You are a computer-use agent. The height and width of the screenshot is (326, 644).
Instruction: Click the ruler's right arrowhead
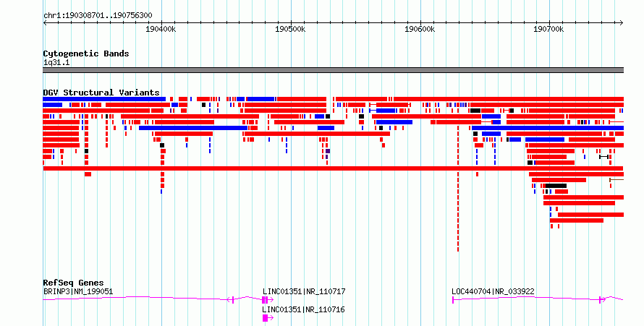point(622,23)
